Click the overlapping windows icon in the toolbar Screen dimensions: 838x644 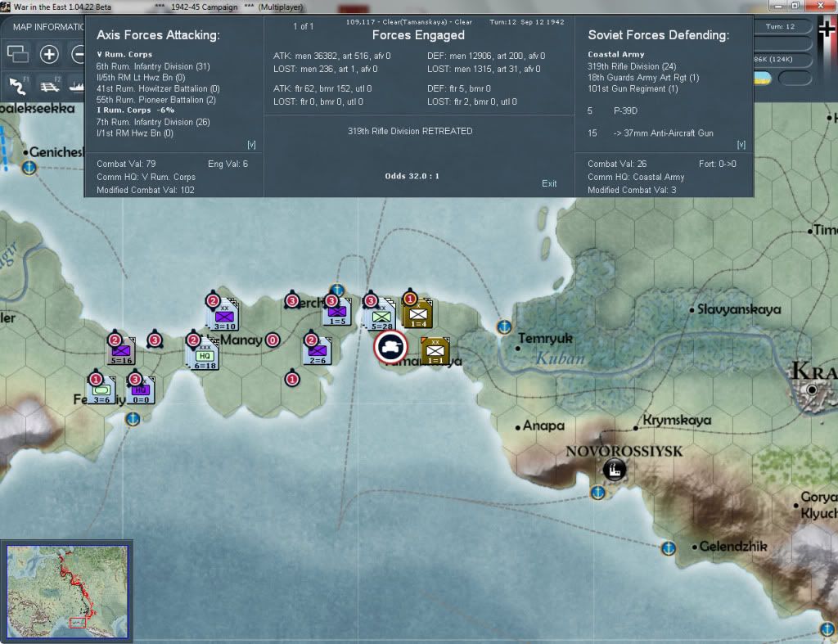(18, 54)
